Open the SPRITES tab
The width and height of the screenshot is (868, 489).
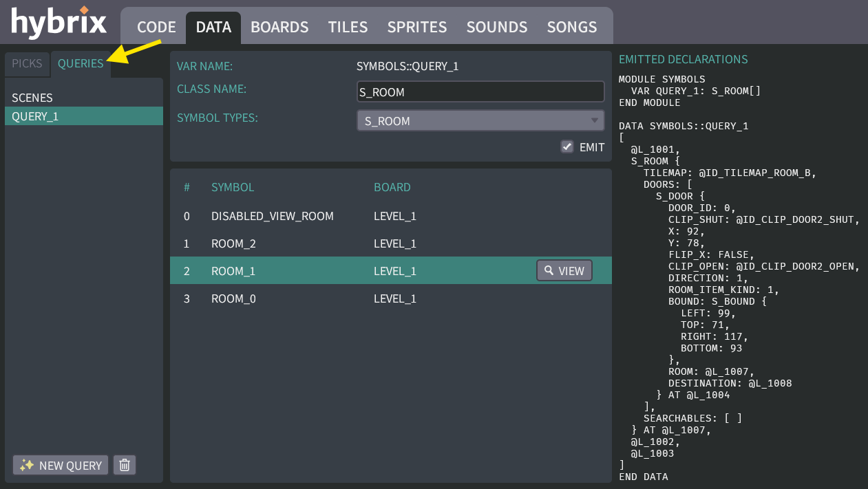coord(417,27)
